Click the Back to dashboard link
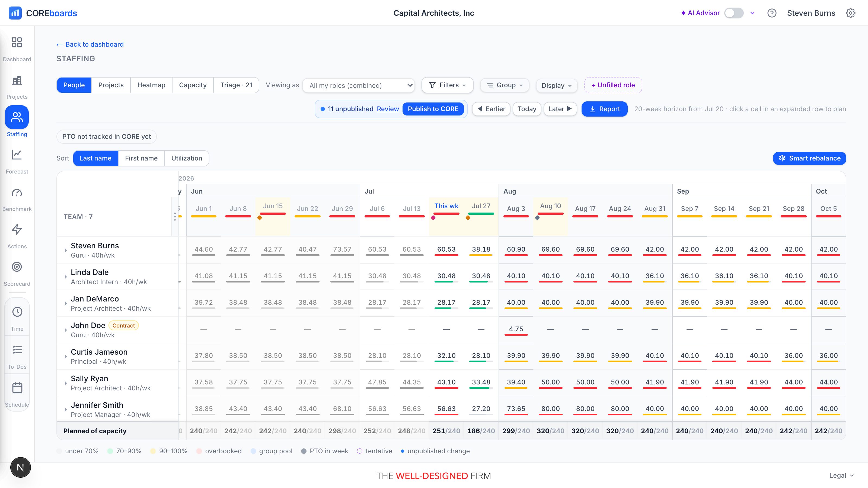This screenshot has height=488, width=868. [90, 44]
